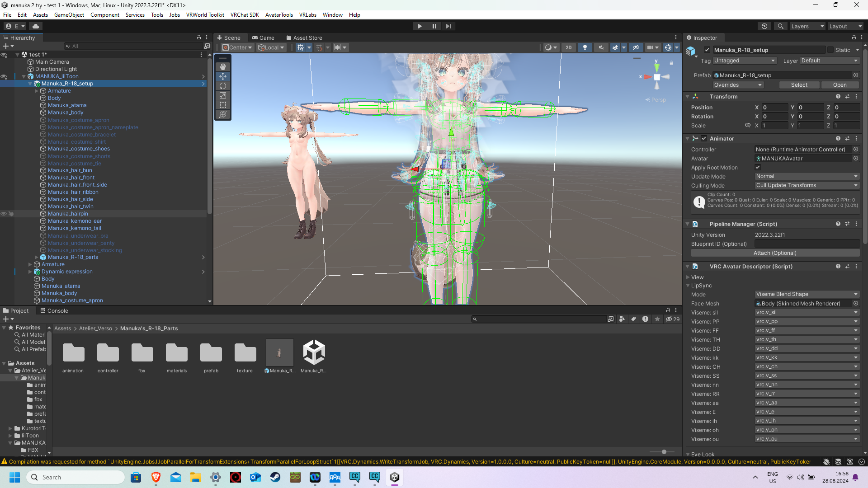Viewport: 868px width, 488px height.
Task: Click the prefab Open button
Action: point(840,85)
